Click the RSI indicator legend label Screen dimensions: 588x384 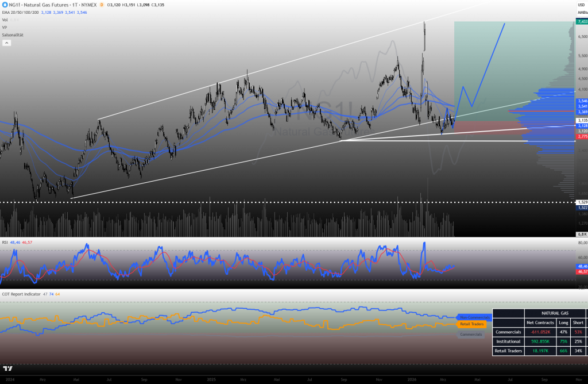coord(5,243)
